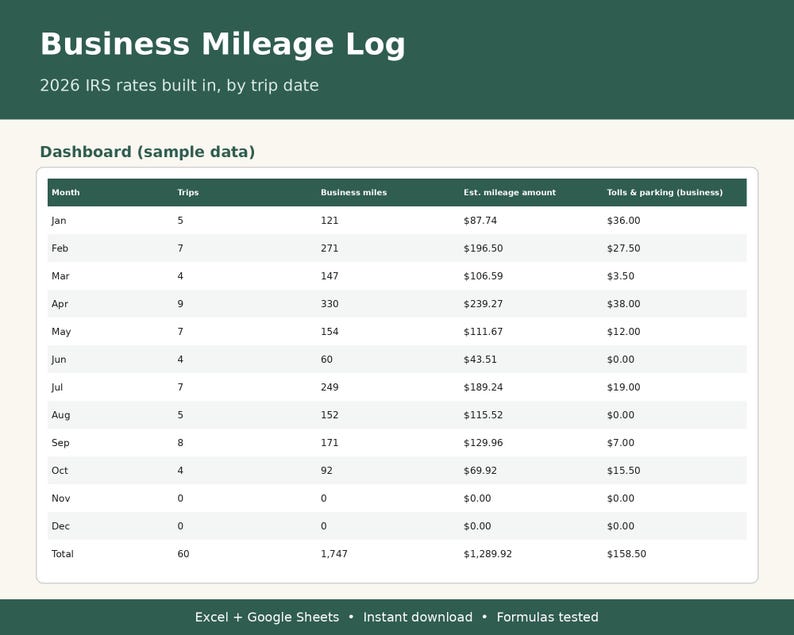Click Feb business miles value 271
This screenshot has width=794, height=635.
(329, 248)
